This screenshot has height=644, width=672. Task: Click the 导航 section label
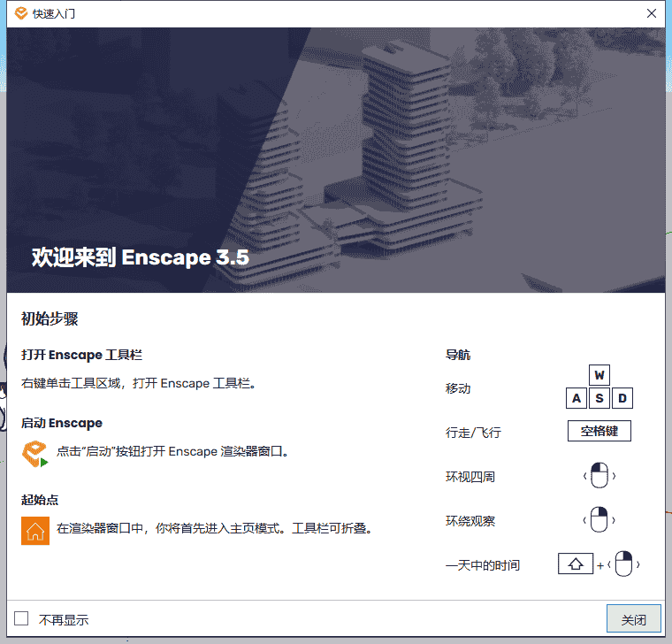pos(458,355)
